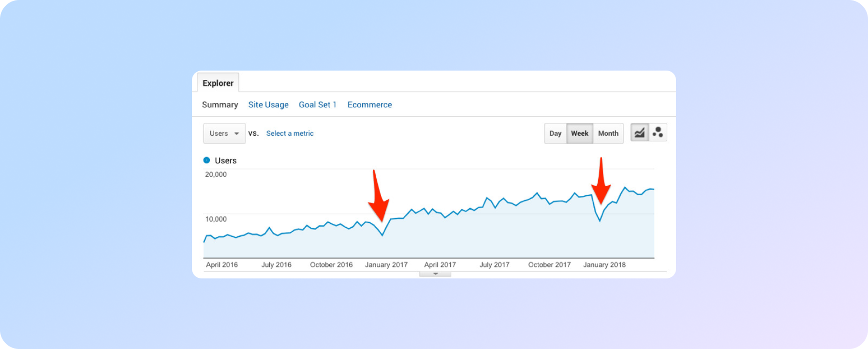
Task: Select Week granularity
Action: click(x=579, y=133)
